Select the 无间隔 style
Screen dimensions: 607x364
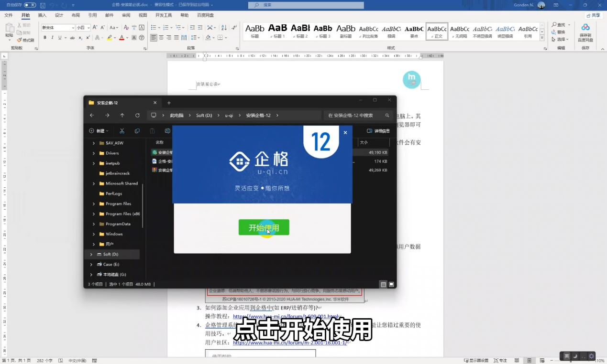460,31
